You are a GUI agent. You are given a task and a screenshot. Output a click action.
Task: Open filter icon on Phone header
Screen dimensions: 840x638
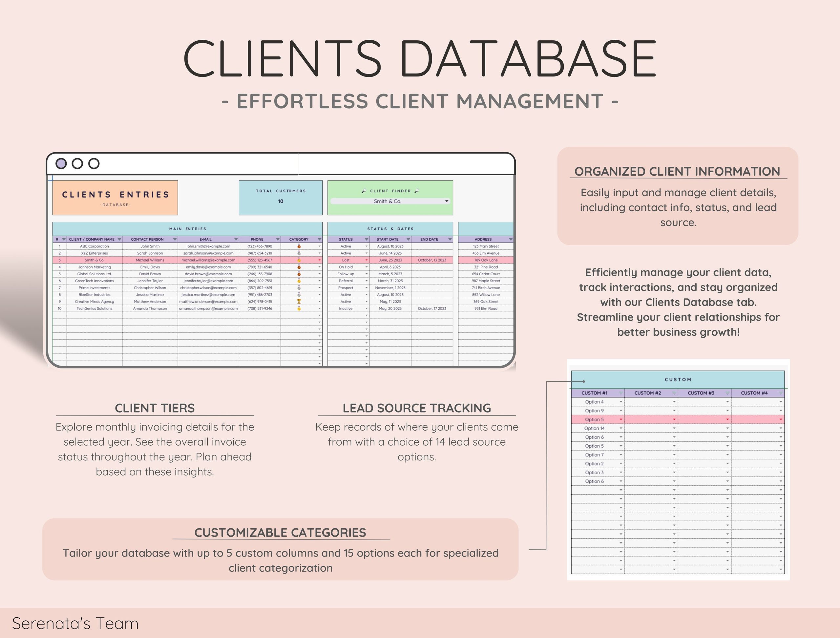[x=278, y=239]
